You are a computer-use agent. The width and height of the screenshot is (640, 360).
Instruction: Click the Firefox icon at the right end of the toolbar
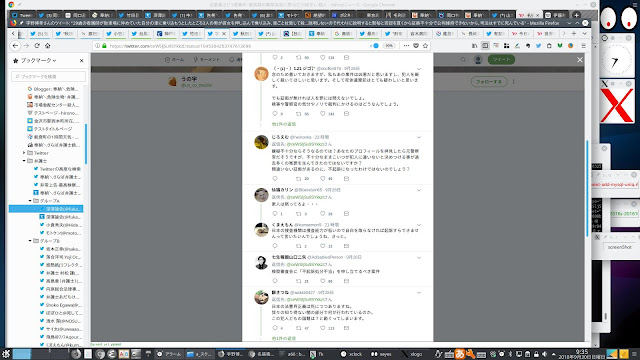coord(571,46)
